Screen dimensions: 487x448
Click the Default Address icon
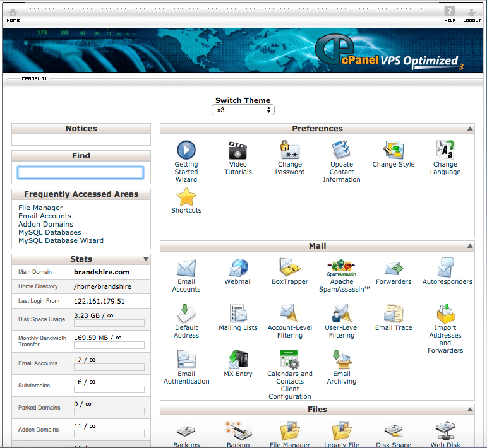186,314
